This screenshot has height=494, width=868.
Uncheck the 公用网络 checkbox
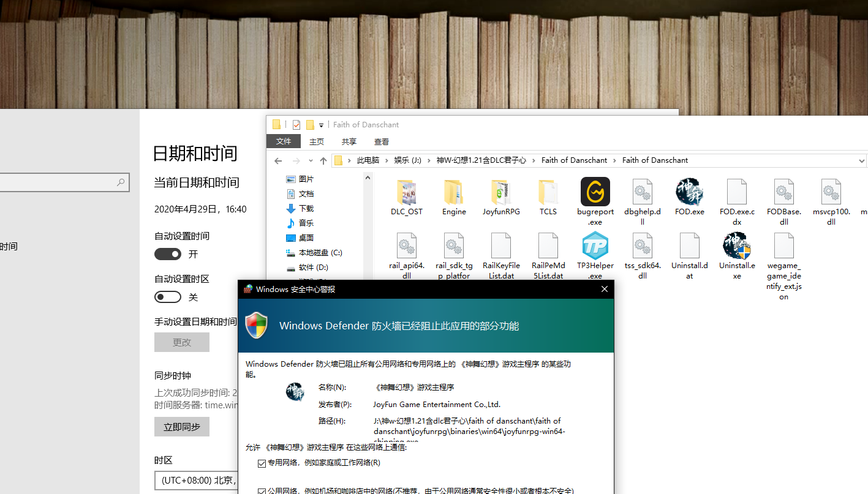tap(262, 491)
